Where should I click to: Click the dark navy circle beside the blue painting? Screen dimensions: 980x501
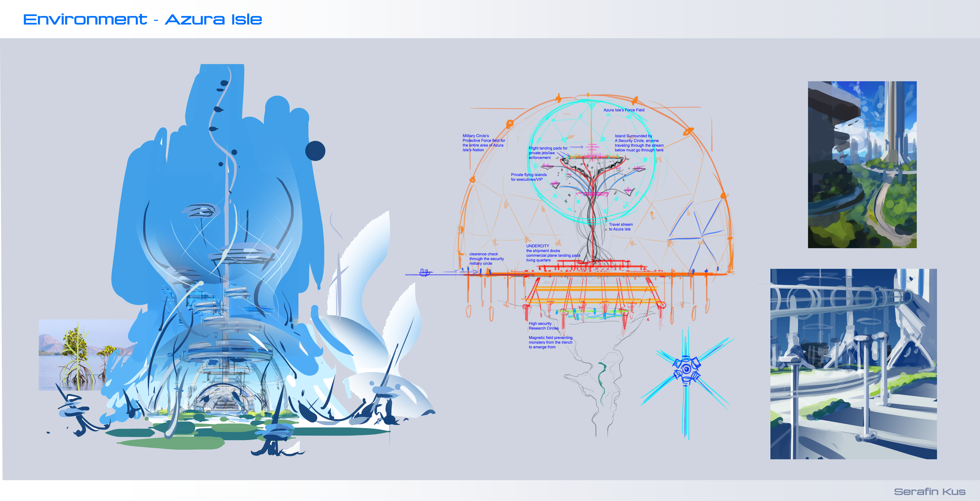315,151
